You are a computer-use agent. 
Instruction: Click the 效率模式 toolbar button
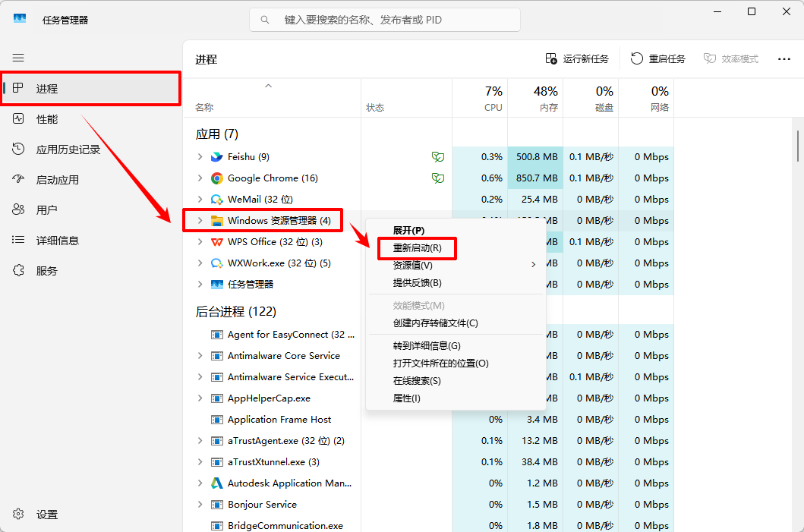731,59
